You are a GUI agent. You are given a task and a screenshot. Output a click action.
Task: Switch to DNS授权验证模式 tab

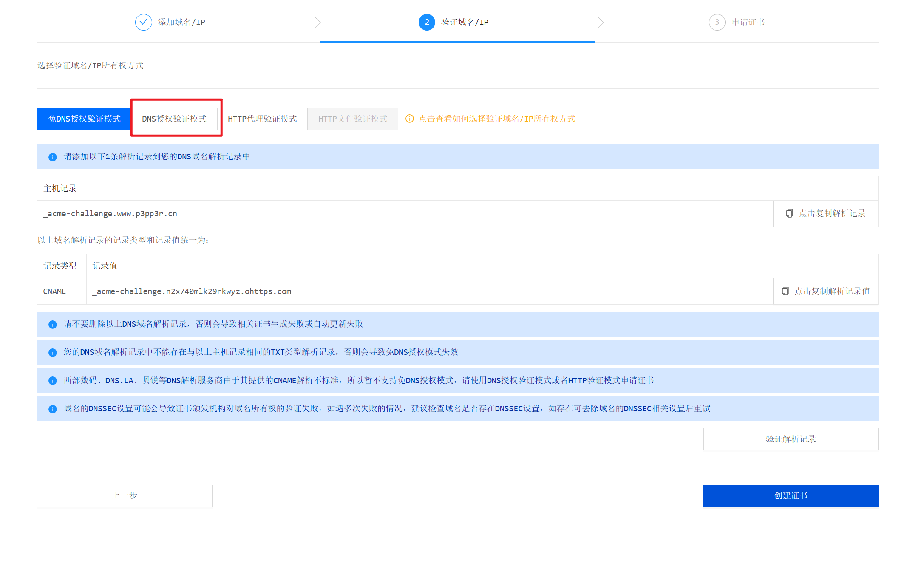pos(174,119)
